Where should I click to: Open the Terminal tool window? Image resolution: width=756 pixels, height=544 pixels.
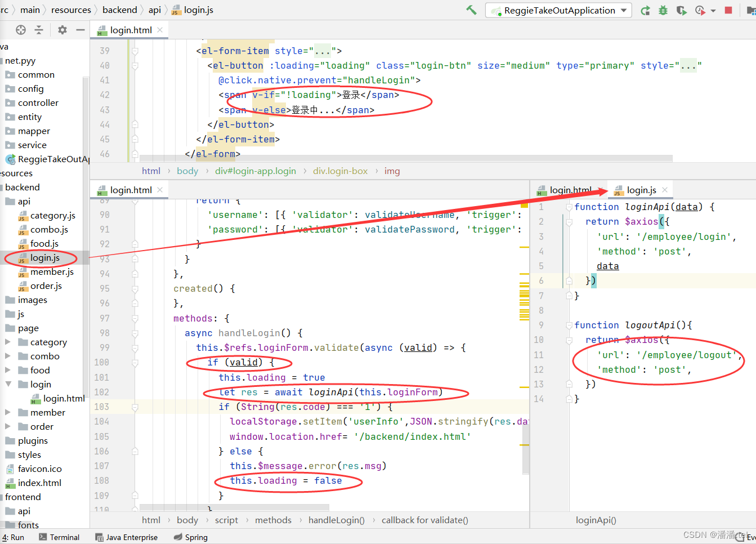point(59,537)
